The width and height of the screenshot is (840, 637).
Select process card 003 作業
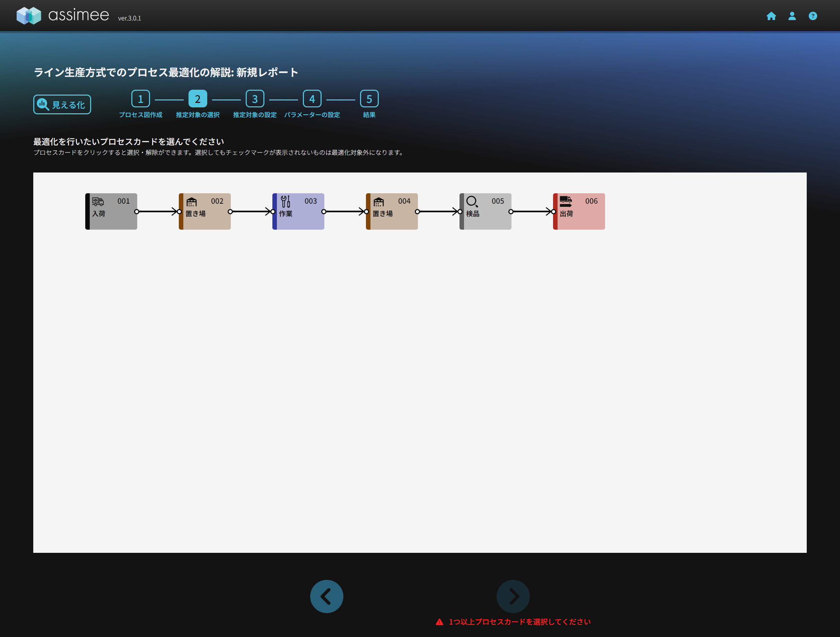click(x=298, y=211)
